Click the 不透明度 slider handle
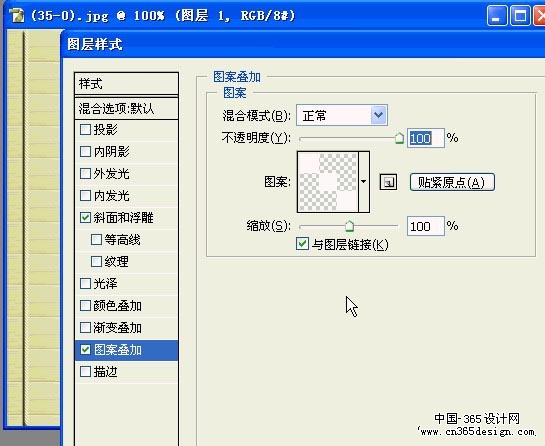The image size is (545, 446). [x=399, y=138]
